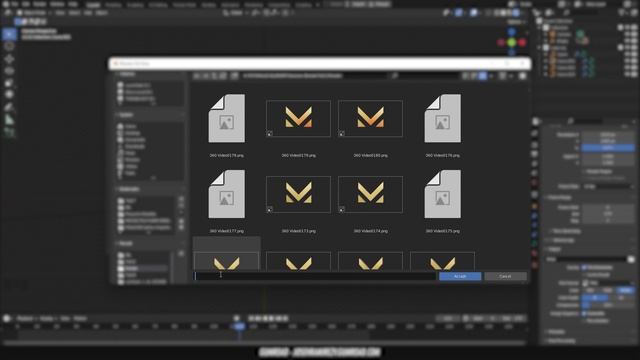Open the File Format dropdown
Screen dimensions: 640x360
[608, 282]
